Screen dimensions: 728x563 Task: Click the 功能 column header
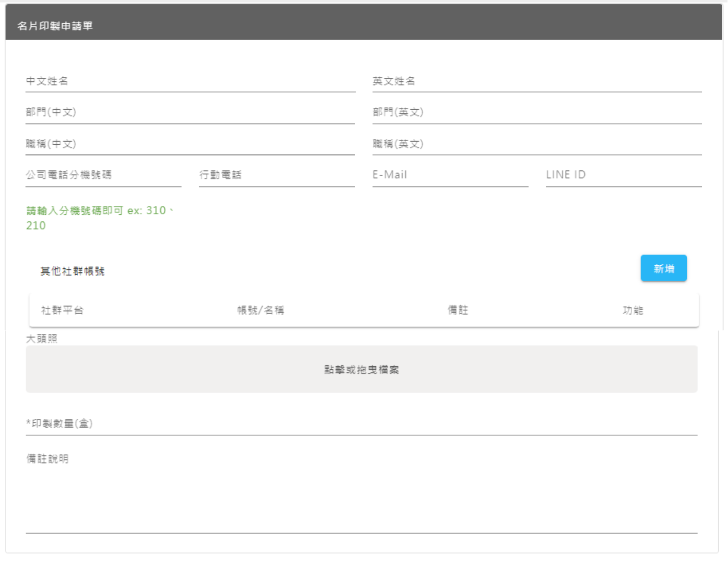[x=633, y=310]
